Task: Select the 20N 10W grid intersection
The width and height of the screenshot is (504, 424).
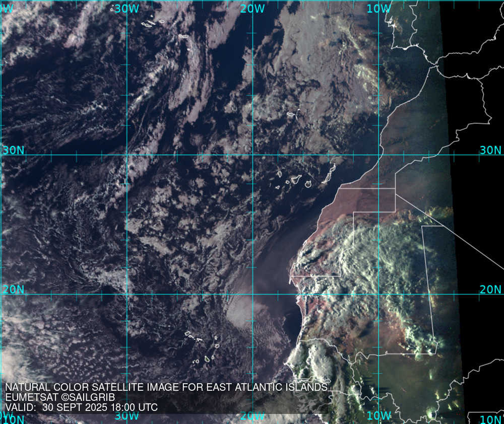Action: tap(379, 295)
